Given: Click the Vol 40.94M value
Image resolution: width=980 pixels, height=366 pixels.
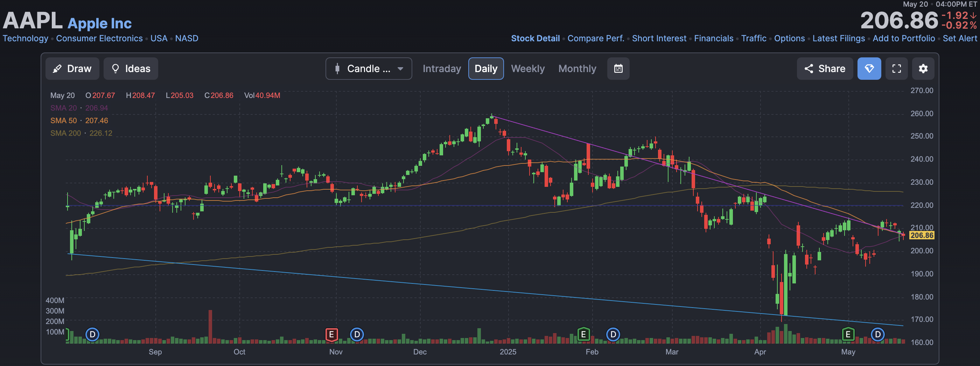Looking at the screenshot, I should click(x=262, y=96).
